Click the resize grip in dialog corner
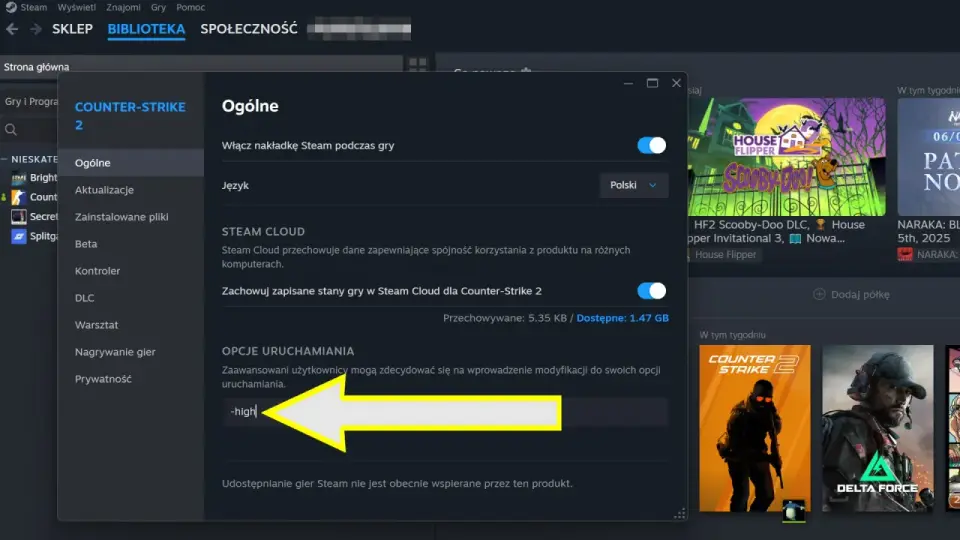 (680, 514)
